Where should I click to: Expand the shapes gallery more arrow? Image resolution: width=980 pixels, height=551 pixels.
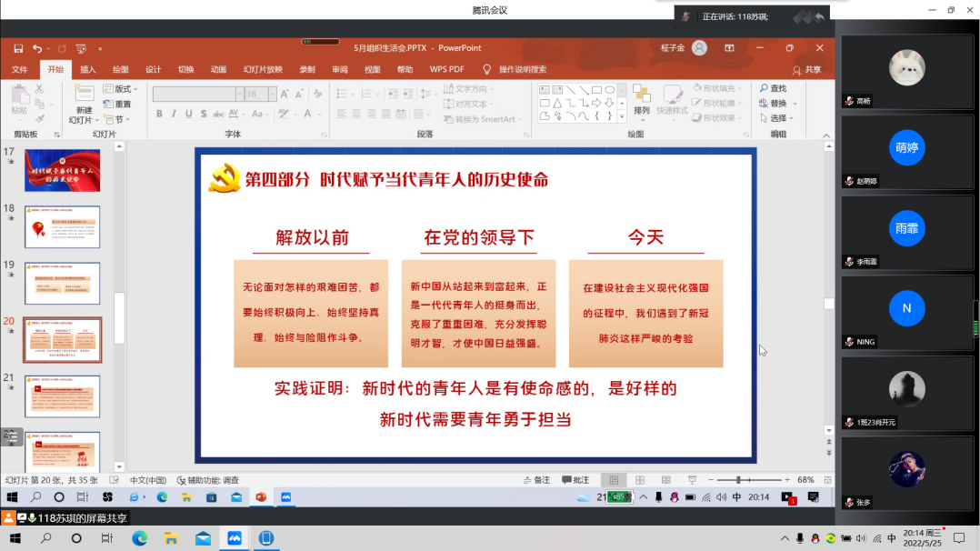(624, 116)
